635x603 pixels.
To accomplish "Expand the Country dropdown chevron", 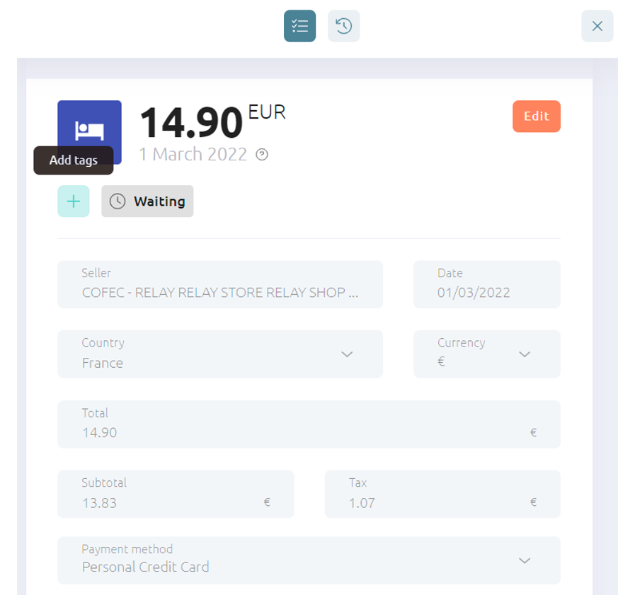I will pos(347,354).
